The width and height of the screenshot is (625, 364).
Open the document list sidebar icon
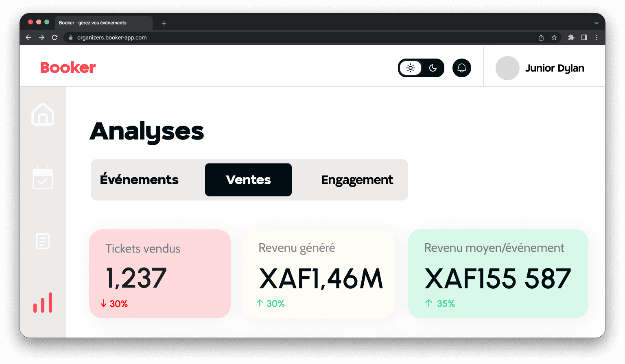(x=43, y=241)
